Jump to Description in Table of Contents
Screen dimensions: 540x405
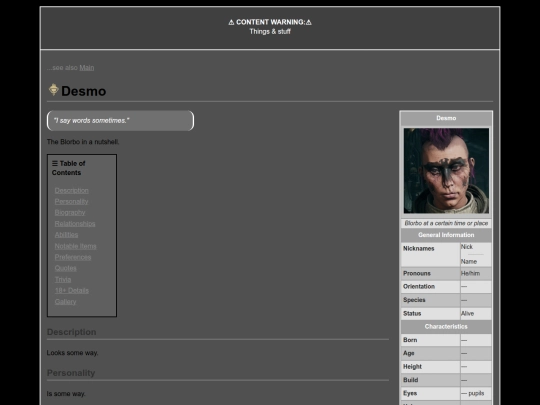coord(72,190)
